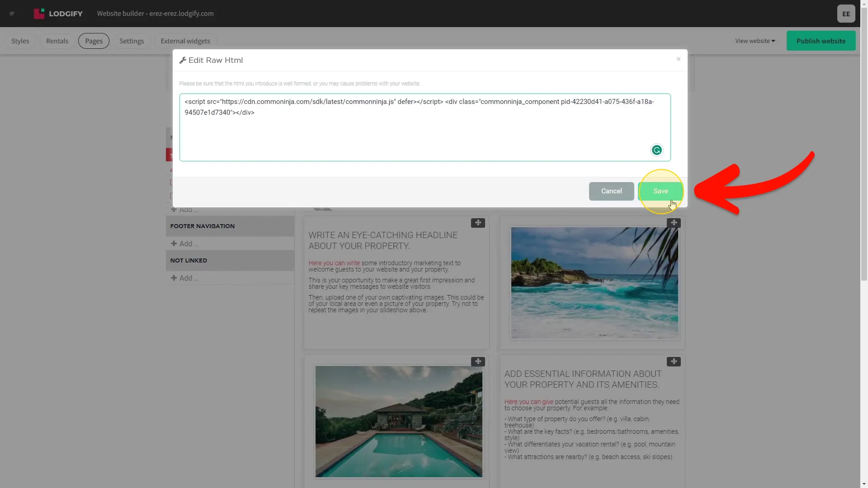Close the Edit Raw Html dialog

pyautogui.click(x=678, y=59)
